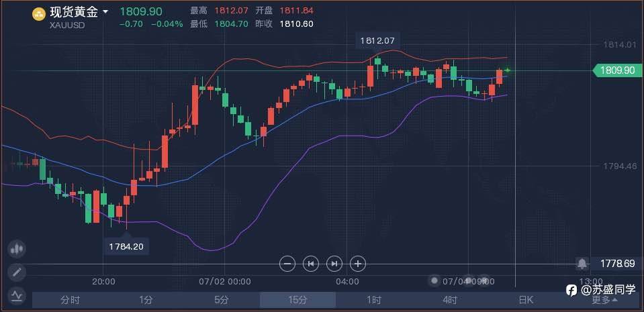Viewport: 644px width, 312px height.
Task: Select the 15分 timeframe tab
Action: click(x=297, y=300)
